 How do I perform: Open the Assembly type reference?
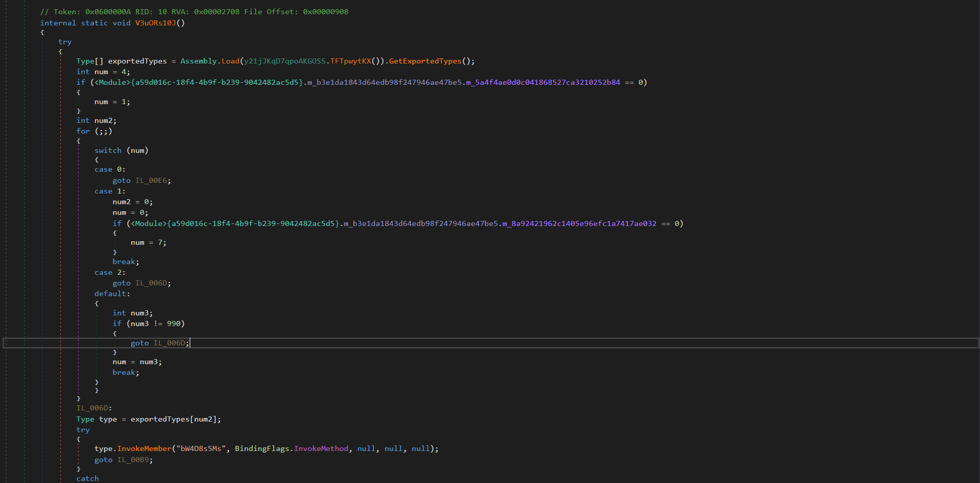[x=198, y=61]
